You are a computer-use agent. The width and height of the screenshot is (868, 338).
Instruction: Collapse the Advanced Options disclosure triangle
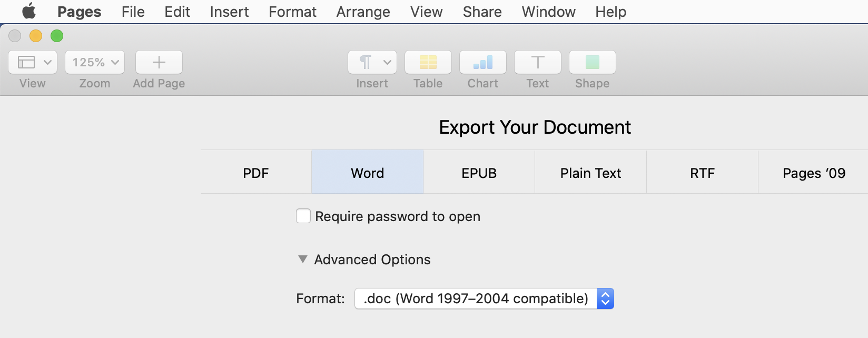tap(302, 259)
